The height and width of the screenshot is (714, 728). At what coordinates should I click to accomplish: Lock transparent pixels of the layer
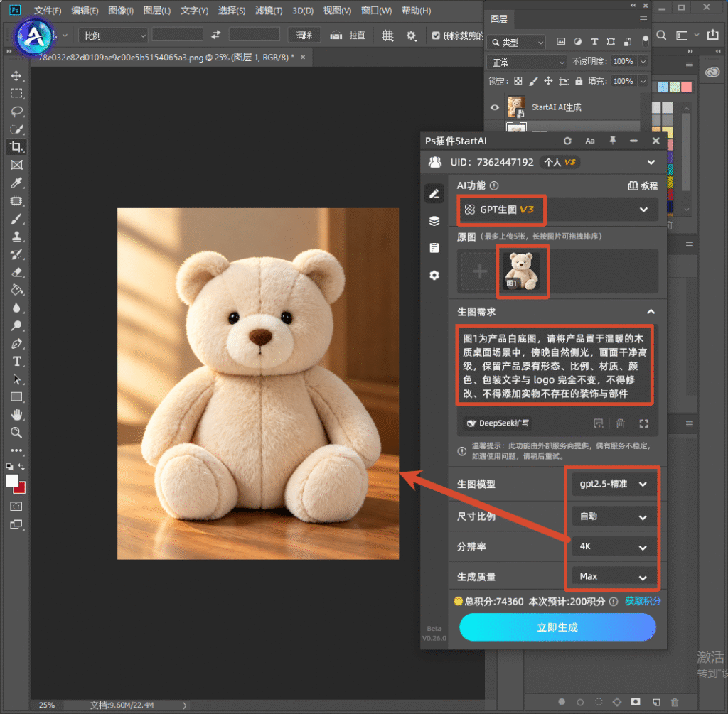pos(518,81)
